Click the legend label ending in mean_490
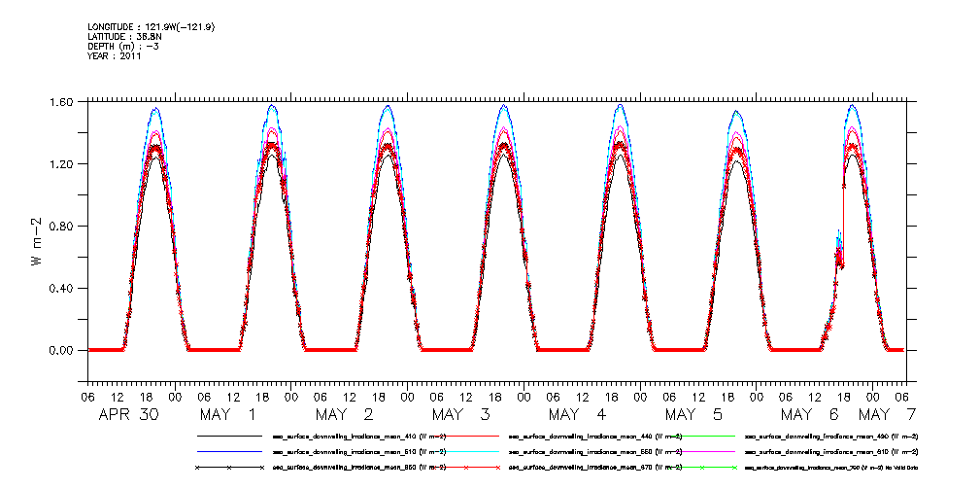 coord(831,437)
